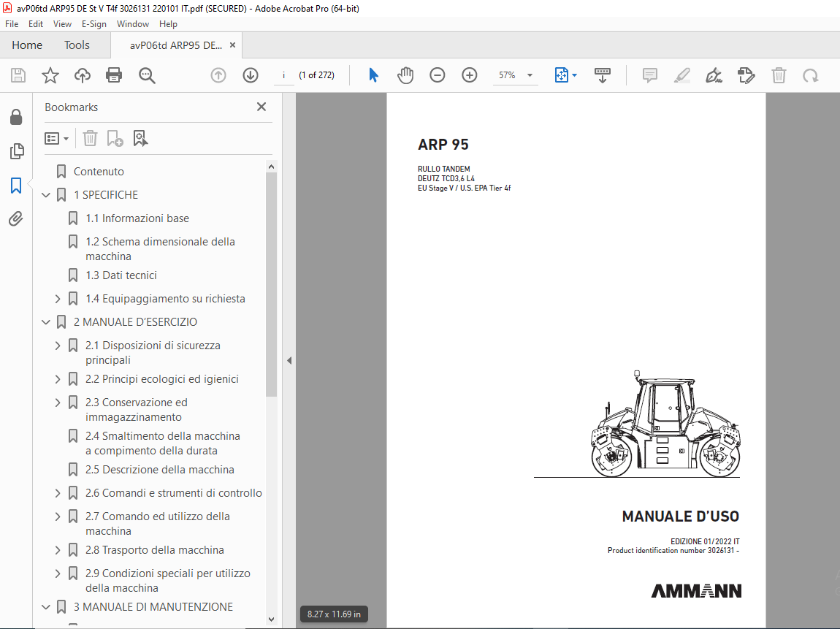Screen dimensions: 840x629
Task: Open the Sign document tool
Action: click(714, 75)
